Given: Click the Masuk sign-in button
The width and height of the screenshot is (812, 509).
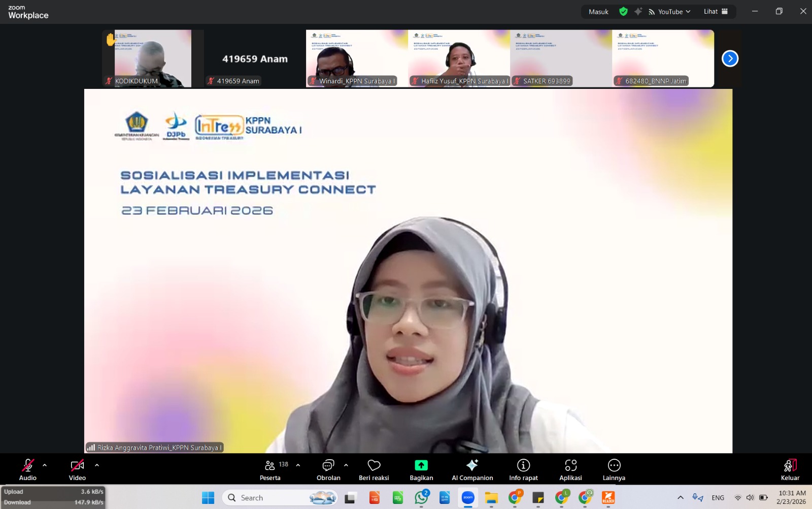Looking at the screenshot, I should [x=598, y=12].
